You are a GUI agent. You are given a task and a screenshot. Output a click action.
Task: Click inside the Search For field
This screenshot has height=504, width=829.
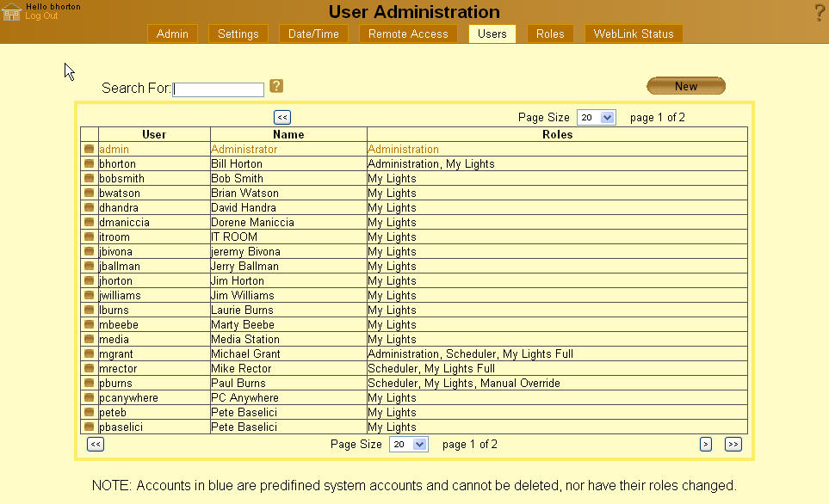(216, 89)
